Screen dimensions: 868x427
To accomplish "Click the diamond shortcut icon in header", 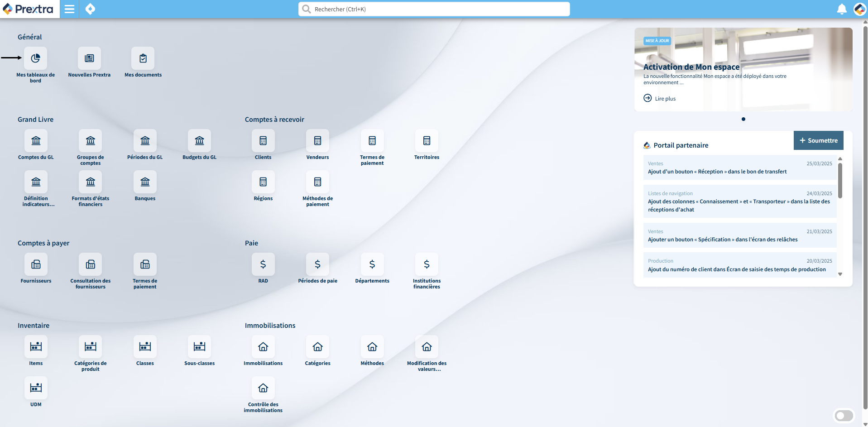I will pyautogui.click(x=90, y=9).
